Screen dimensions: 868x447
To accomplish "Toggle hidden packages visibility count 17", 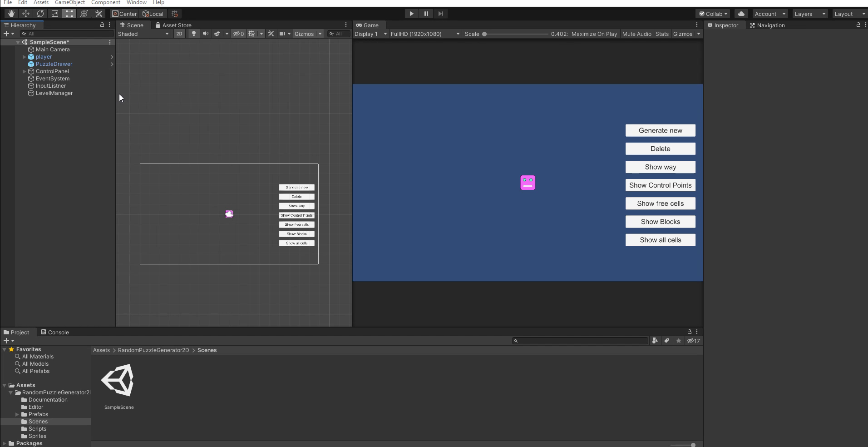I will point(693,340).
